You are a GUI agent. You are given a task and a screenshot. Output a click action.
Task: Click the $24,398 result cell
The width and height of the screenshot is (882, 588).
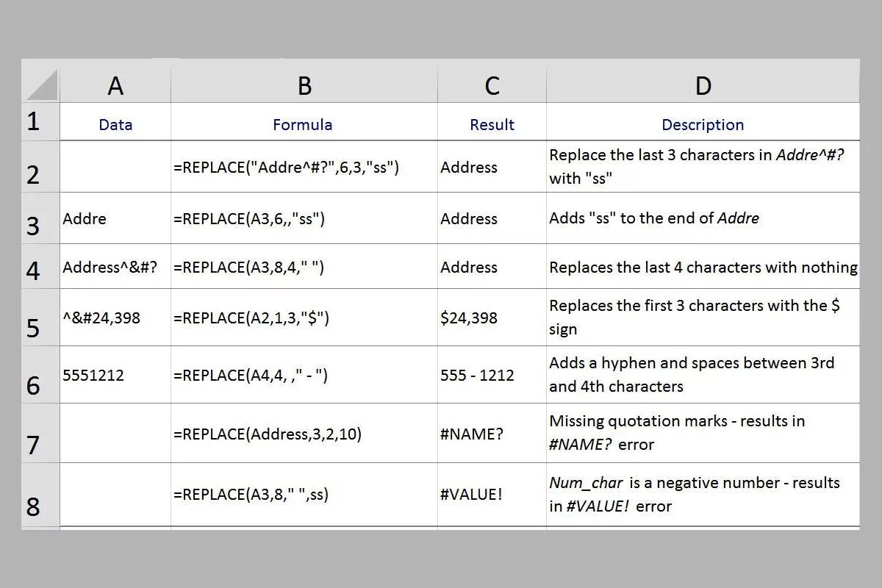coord(492,318)
